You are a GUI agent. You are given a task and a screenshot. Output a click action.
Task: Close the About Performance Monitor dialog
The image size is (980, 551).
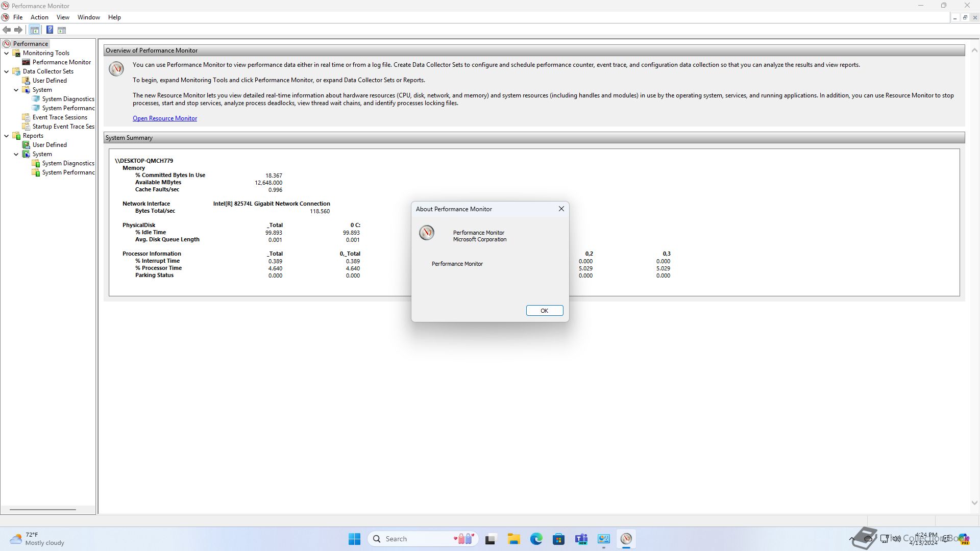click(561, 209)
